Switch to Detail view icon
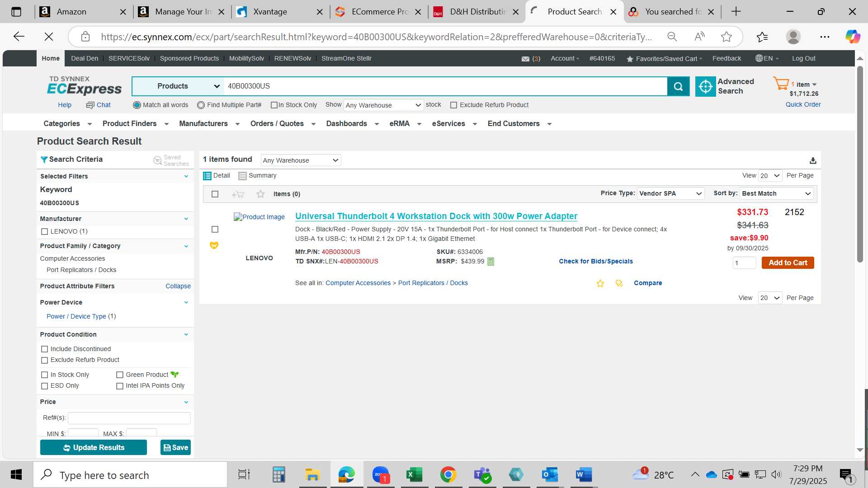 pyautogui.click(x=207, y=176)
